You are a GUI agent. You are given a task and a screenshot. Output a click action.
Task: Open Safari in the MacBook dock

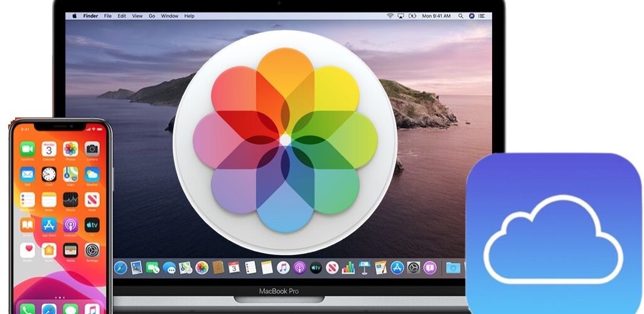[x=121, y=268]
